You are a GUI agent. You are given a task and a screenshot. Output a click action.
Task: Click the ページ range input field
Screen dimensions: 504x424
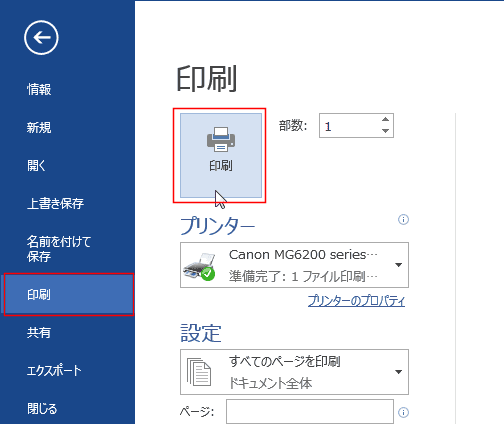[x=310, y=412]
